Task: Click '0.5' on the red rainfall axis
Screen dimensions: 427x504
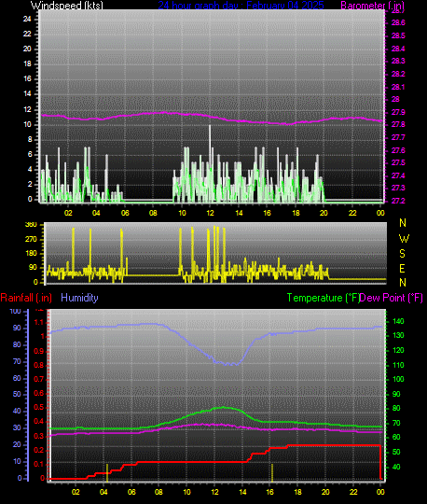Action: pyautogui.click(x=39, y=408)
